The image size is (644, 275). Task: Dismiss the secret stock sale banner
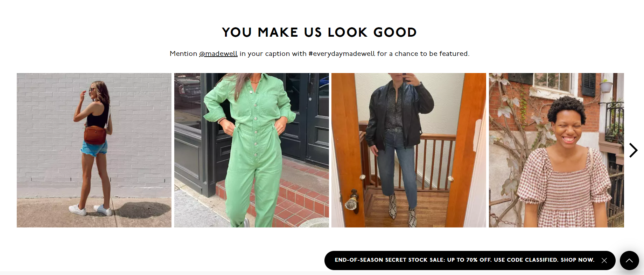604,260
